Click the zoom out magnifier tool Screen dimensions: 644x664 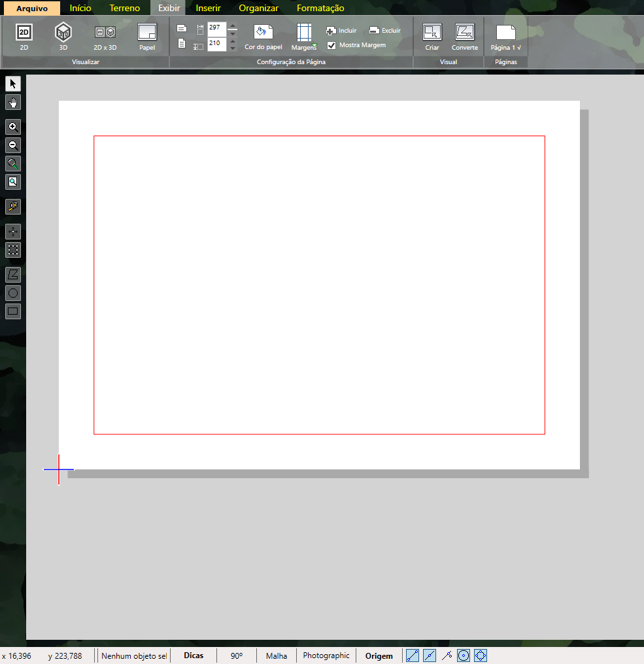(13, 145)
